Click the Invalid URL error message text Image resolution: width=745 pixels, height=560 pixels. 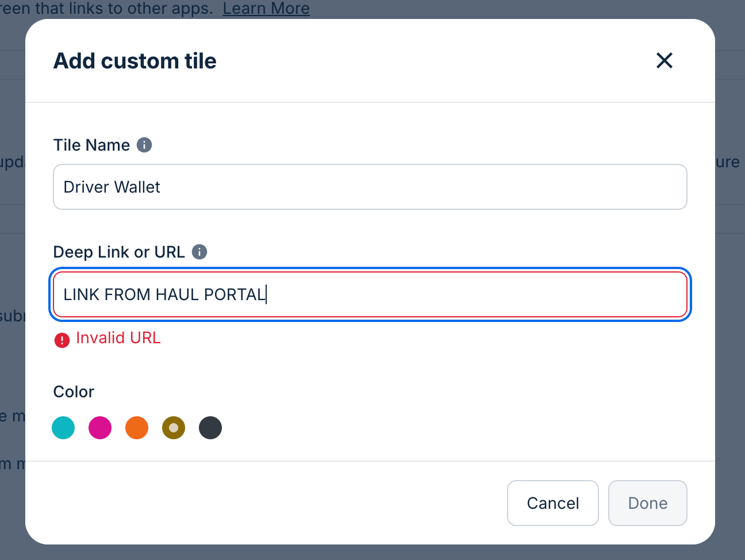click(118, 337)
